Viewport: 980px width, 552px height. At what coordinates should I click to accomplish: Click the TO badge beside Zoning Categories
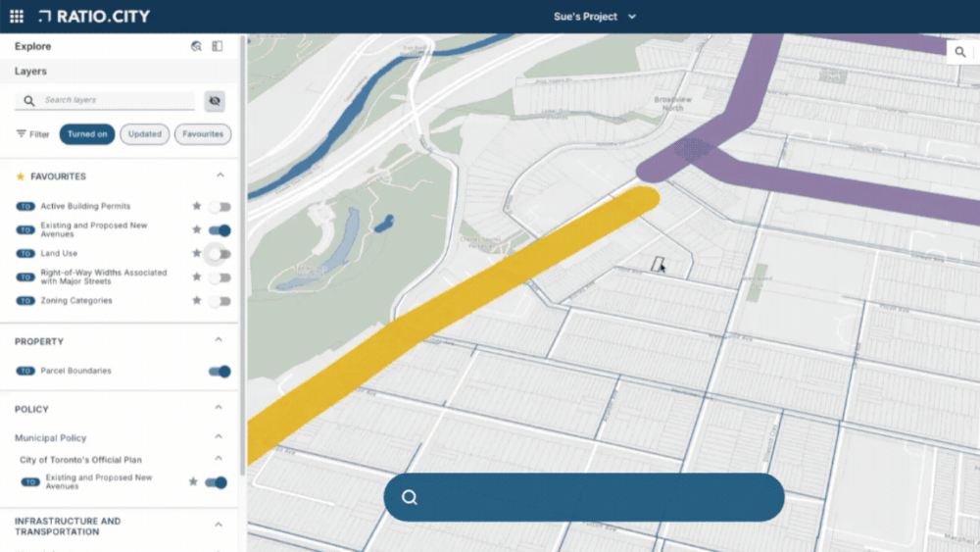click(25, 301)
